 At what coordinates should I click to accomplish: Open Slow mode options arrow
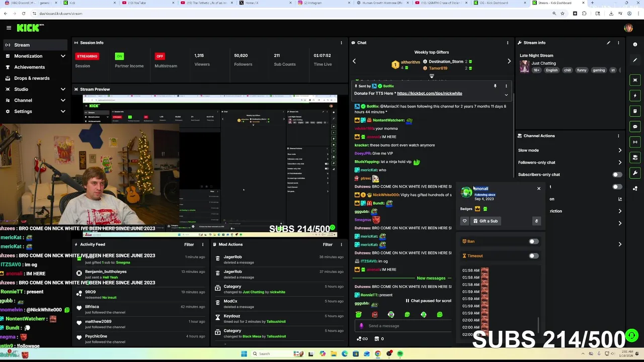pyautogui.click(x=620, y=150)
